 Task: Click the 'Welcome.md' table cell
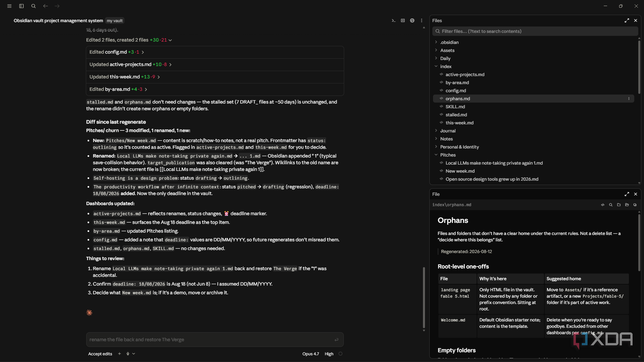click(458, 326)
